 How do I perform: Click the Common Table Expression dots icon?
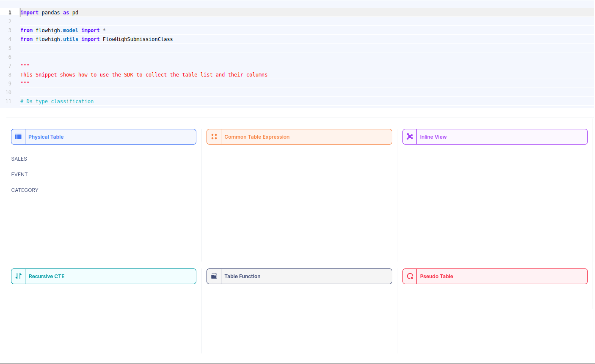coord(214,137)
